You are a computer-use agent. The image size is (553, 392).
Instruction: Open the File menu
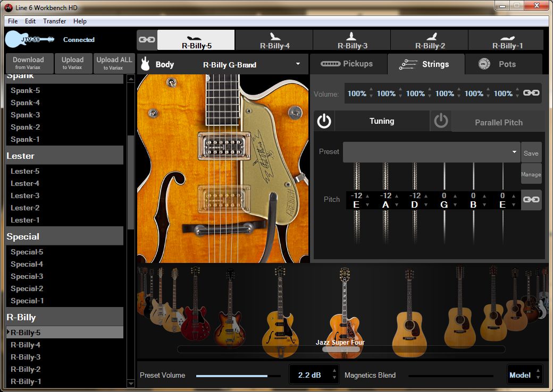point(13,21)
